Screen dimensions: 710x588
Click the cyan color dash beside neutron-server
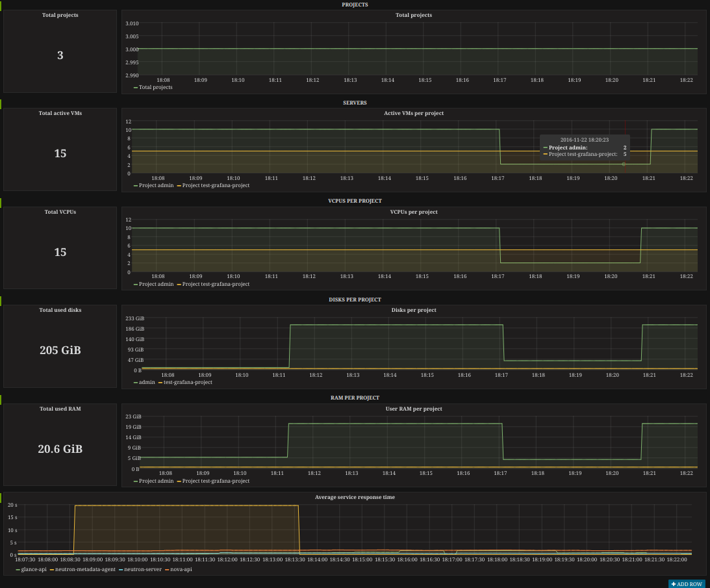121,570
